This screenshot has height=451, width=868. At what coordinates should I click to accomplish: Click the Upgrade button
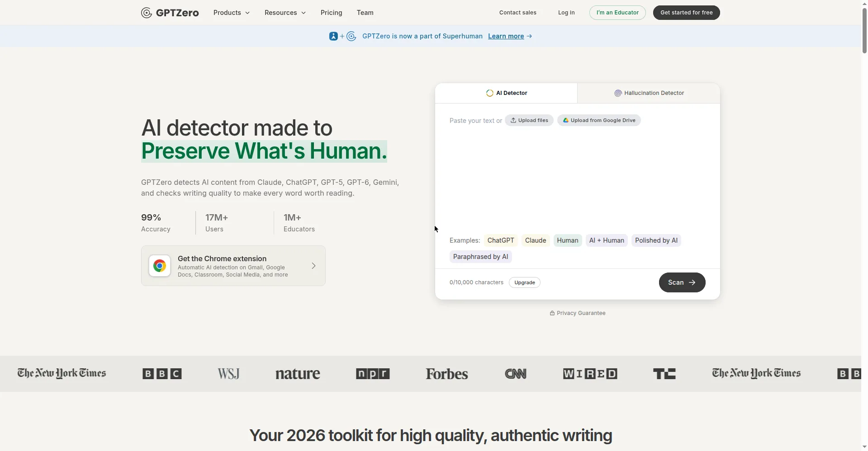coord(525,282)
